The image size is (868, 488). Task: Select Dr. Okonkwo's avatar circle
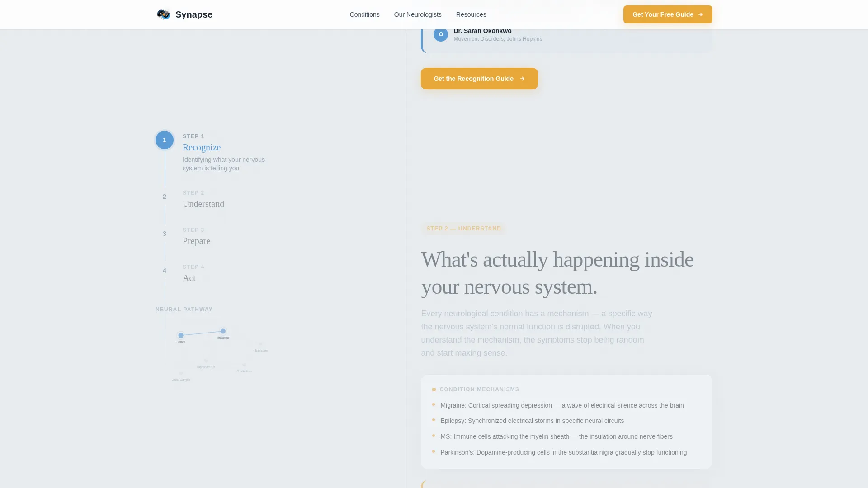pyautogui.click(x=441, y=34)
